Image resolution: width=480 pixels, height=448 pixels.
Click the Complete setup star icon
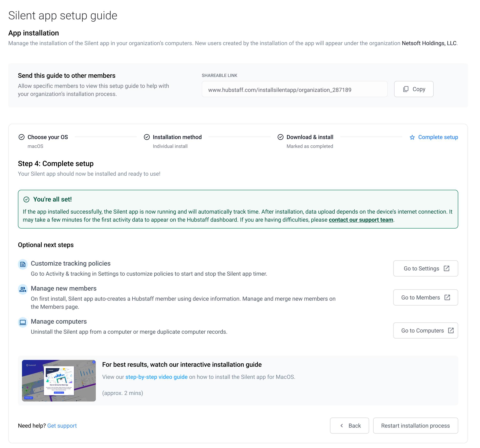tap(412, 137)
